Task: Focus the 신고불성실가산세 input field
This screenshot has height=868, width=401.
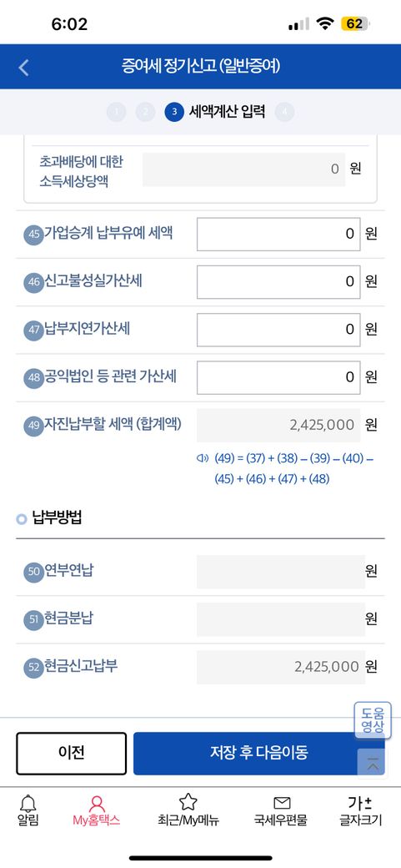Action: tap(278, 282)
